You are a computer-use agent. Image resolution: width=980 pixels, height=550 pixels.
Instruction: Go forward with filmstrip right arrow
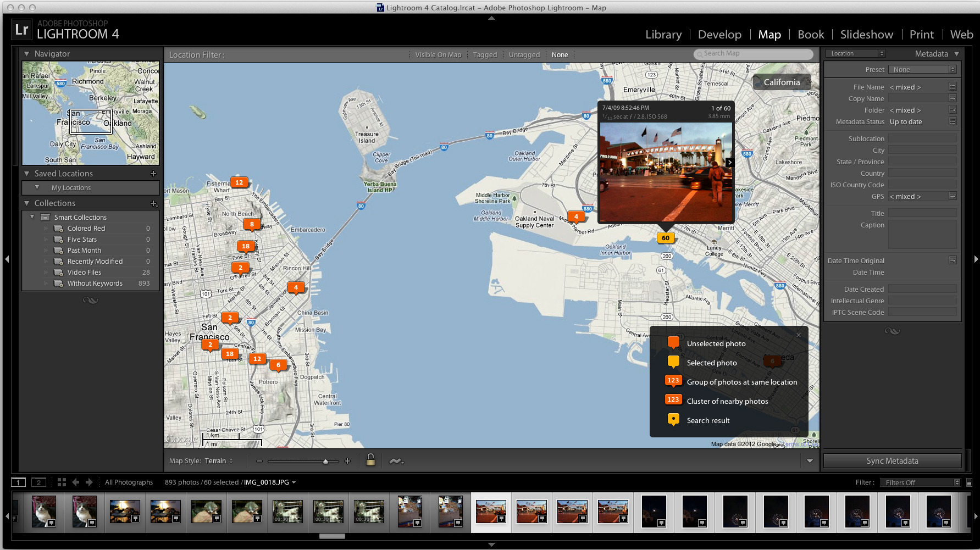pos(89,482)
